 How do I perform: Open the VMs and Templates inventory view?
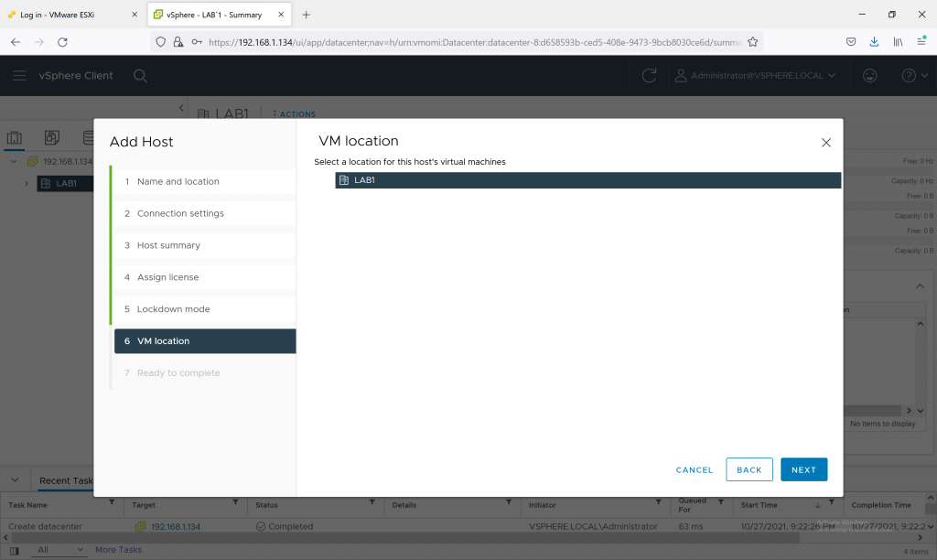(x=52, y=138)
